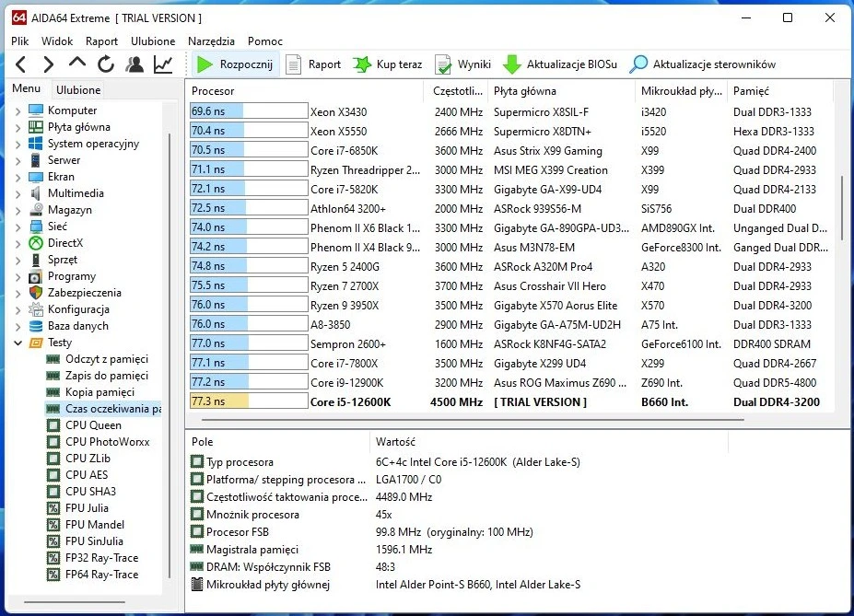Collapse the Testy tree node
Image resolution: width=854 pixels, height=616 pixels.
tap(18, 343)
